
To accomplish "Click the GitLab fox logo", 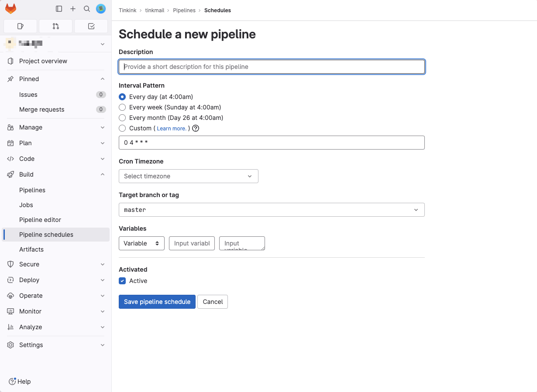I will pyautogui.click(x=10, y=9).
